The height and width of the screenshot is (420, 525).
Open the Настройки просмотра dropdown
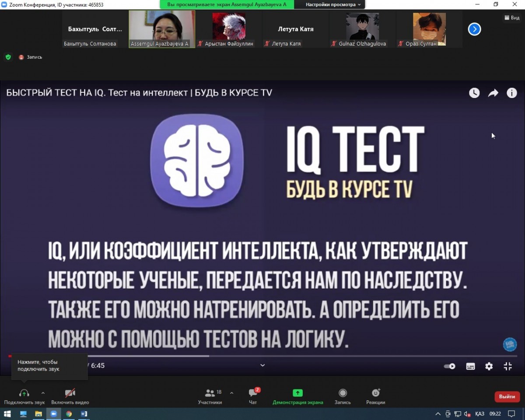tap(333, 4)
